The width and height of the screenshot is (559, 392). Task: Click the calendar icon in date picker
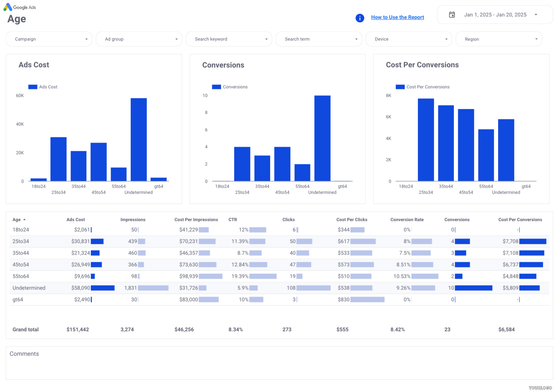452,15
